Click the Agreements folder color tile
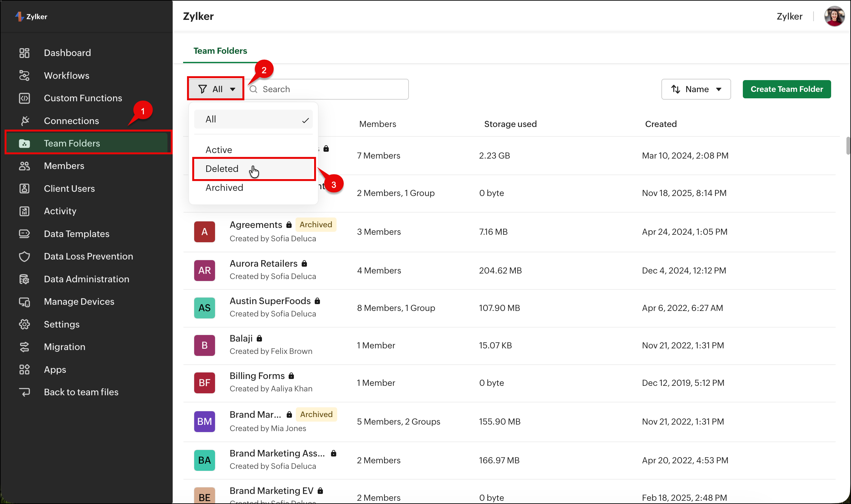The image size is (851, 504). coord(204,231)
